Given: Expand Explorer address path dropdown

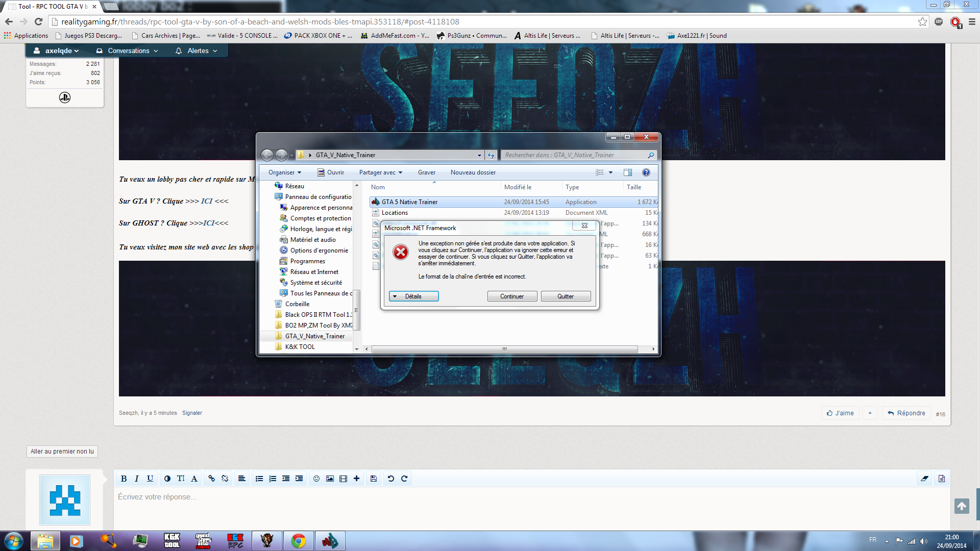Looking at the screenshot, I should pyautogui.click(x=479, y=155).
